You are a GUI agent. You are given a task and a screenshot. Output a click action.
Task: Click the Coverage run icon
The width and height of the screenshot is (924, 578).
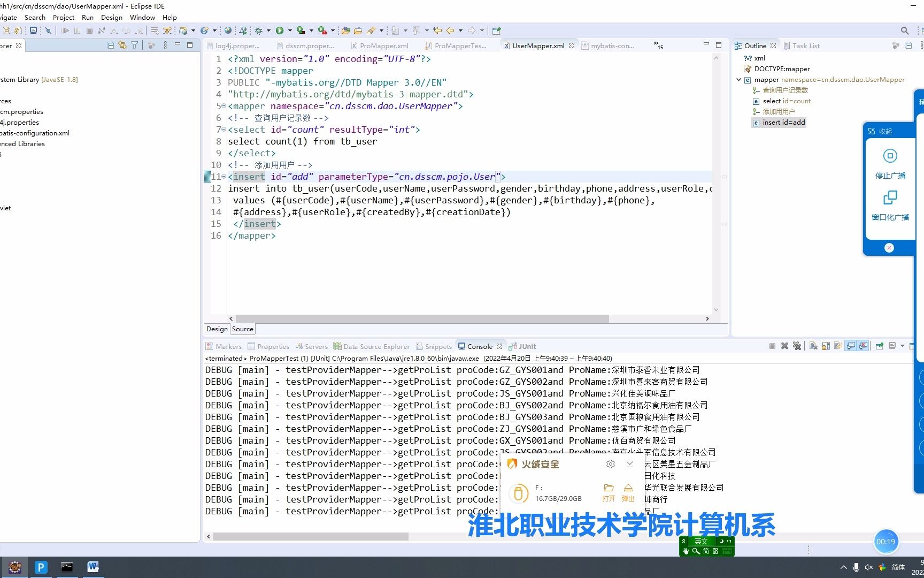[301, 31]
